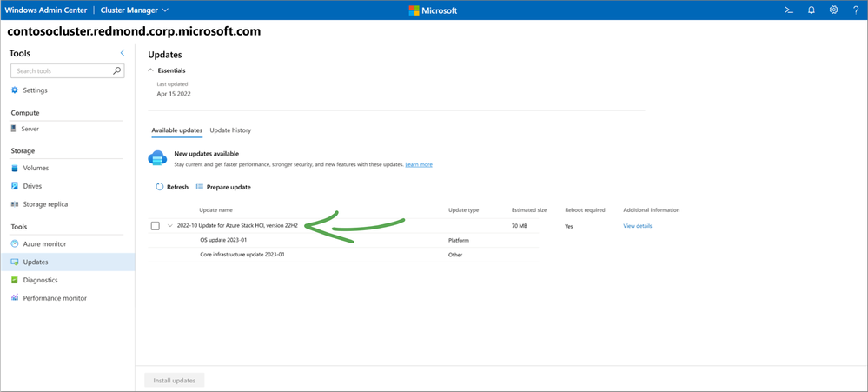The width and height of the screenshot is (868, 392).
Task: Click the Refresh circular arrow icon
Action: [x=160, y=187]
